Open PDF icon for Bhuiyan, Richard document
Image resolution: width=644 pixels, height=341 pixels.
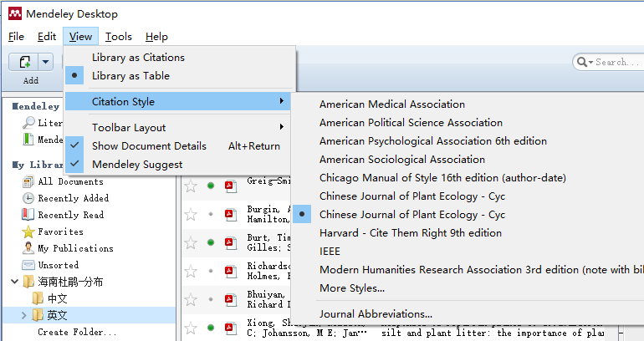click(x=230, y=299)
